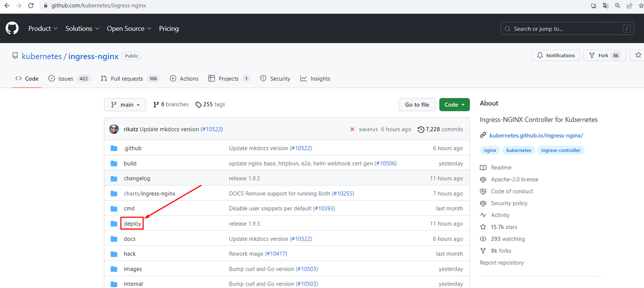
Task: Click rikatz avatar image
Action: 114,129
